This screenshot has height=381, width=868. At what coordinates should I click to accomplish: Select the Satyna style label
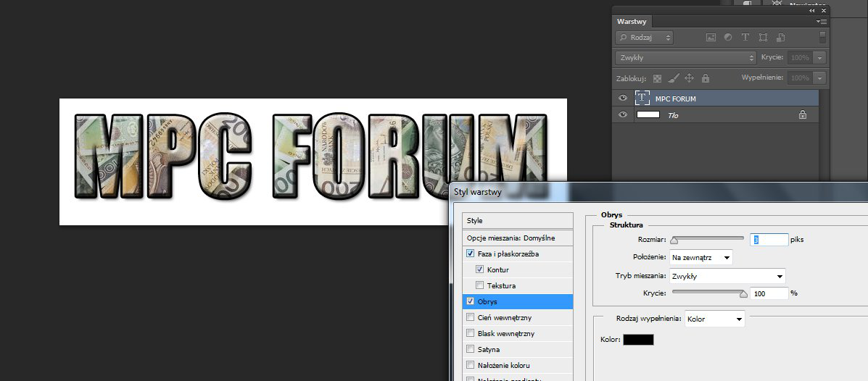coord(489,349)
